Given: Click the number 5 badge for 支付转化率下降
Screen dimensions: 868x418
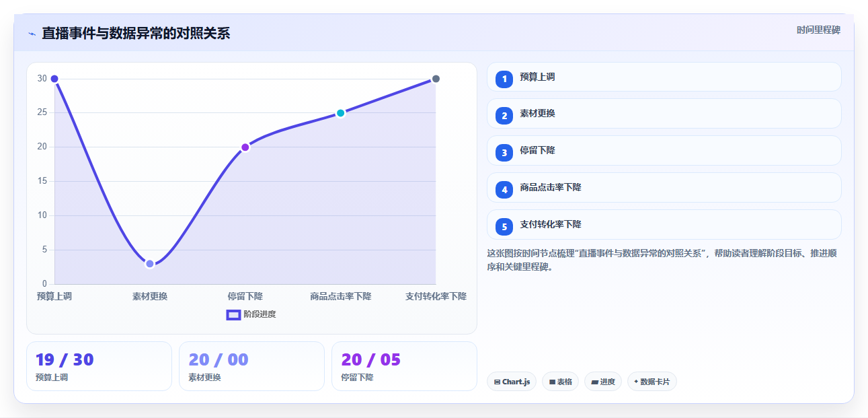Looking at the screenshot, I should (504, 227).
